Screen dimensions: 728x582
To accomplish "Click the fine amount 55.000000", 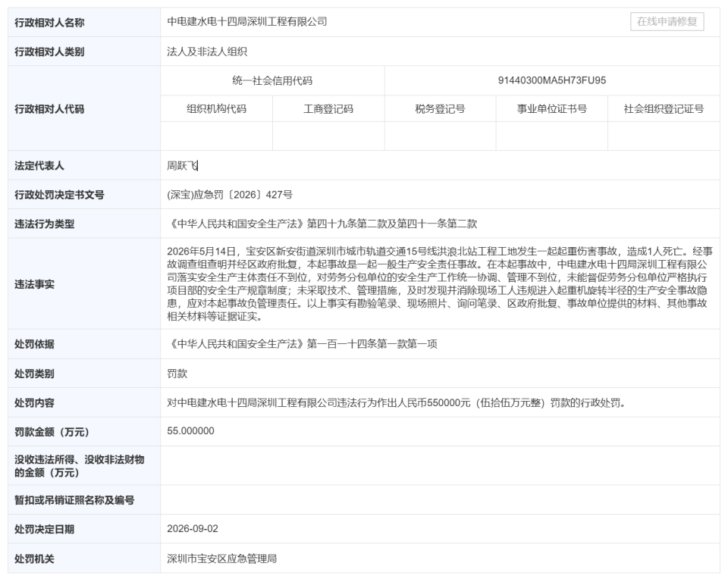I will (191, 431).
